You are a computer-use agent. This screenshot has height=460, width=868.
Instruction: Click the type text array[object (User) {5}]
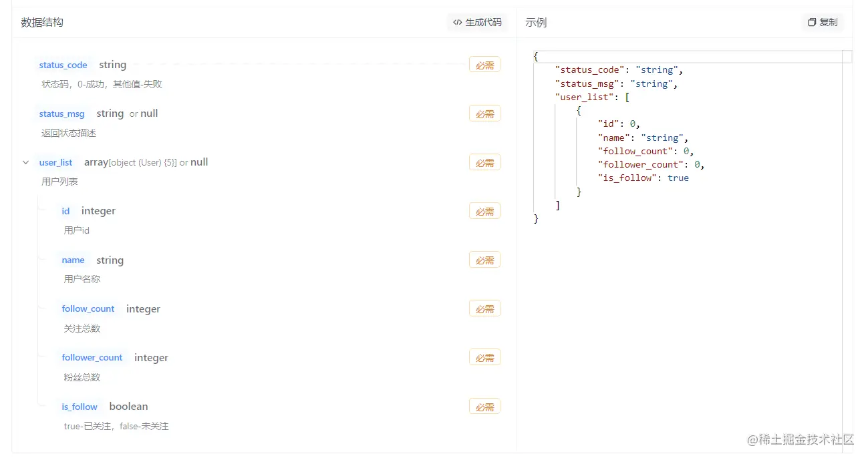pyautogui.click(x=130, y=162)
